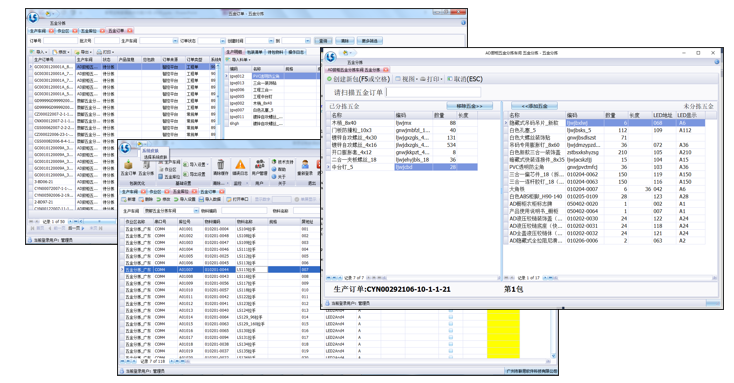Viewport: 734px width, 383px height.
Task: Focus the 请扫描五金订单 scan input field
Action: tap(433, 92)
